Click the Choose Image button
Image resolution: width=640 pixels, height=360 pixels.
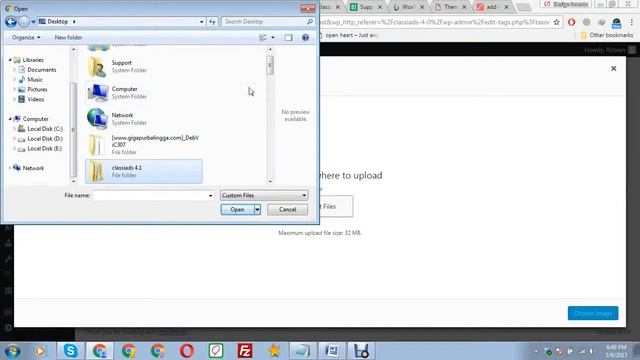coord(593,313)
